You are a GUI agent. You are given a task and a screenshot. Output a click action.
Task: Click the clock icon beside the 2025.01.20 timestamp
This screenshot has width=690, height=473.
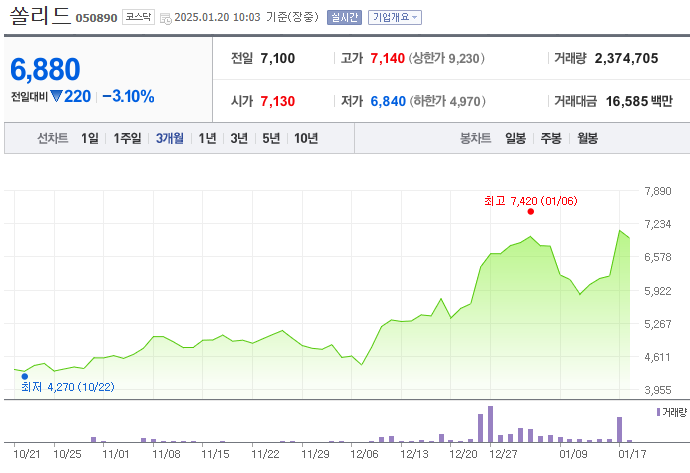165,18
